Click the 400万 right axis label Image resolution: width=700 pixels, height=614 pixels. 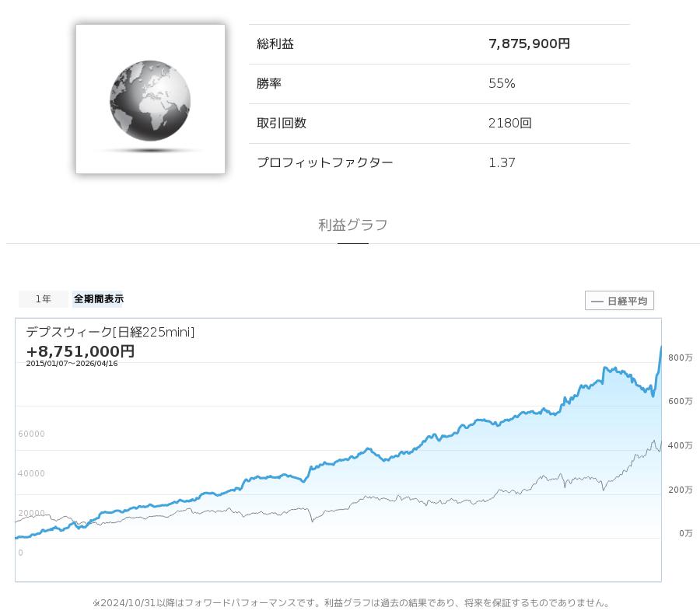680,445
